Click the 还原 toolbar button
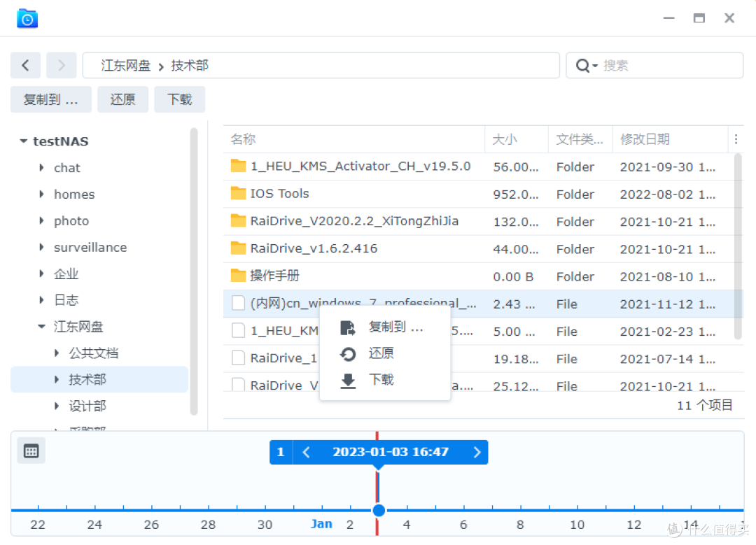The image size is (756, 545). point(122,99)
